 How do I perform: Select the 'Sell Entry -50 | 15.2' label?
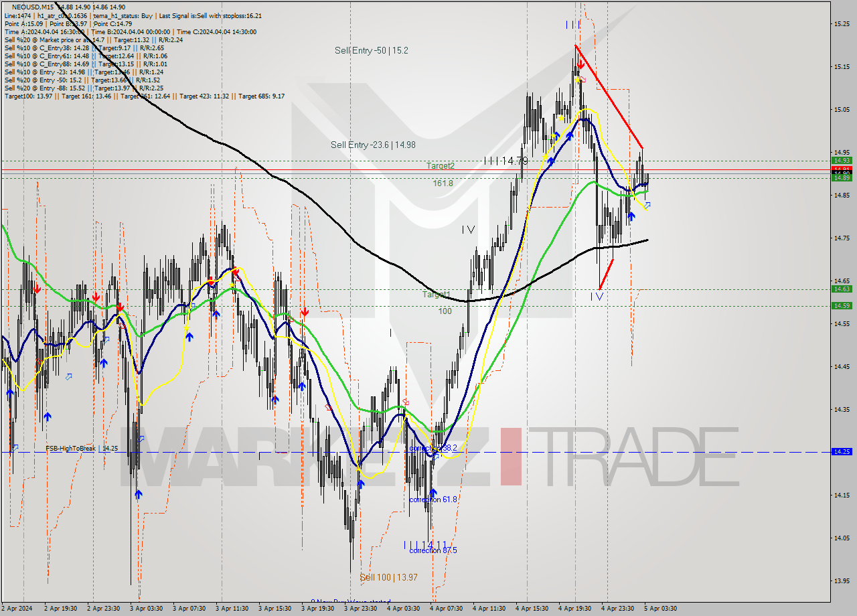point(372,50)
